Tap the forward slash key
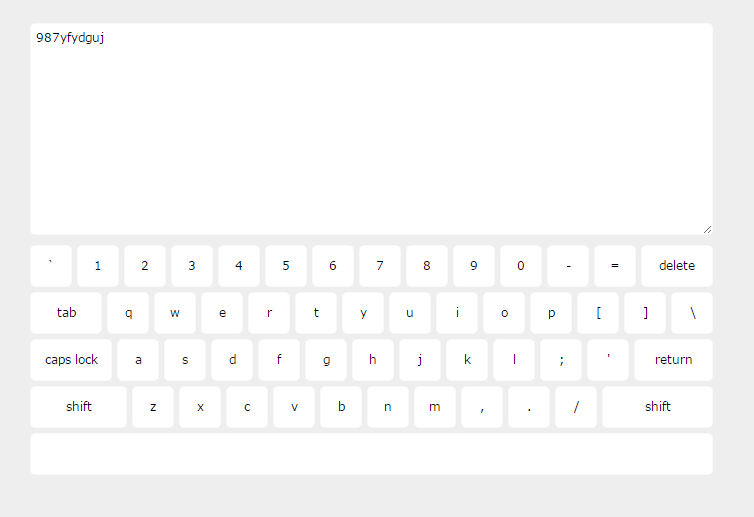The height and width of the screenshot is (517, 754). click(576, 407)
